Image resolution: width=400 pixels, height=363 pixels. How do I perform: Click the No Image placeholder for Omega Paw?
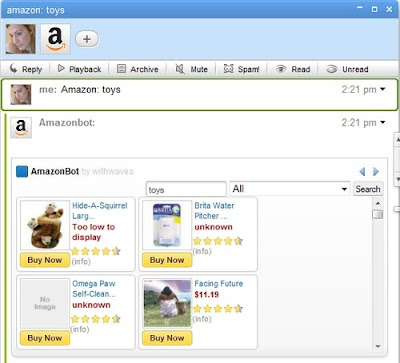tap(45, 303)
